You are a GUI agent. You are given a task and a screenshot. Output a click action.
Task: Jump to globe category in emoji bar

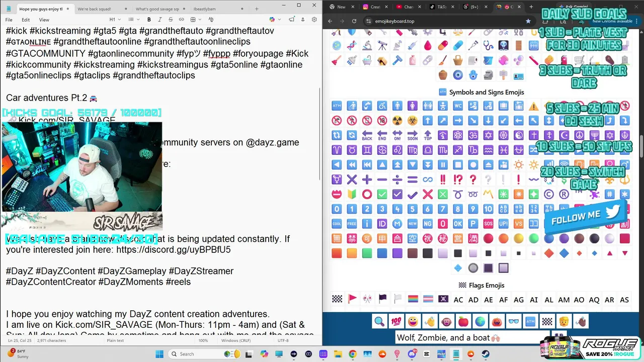pyautogui.click(x=480, y=321)
